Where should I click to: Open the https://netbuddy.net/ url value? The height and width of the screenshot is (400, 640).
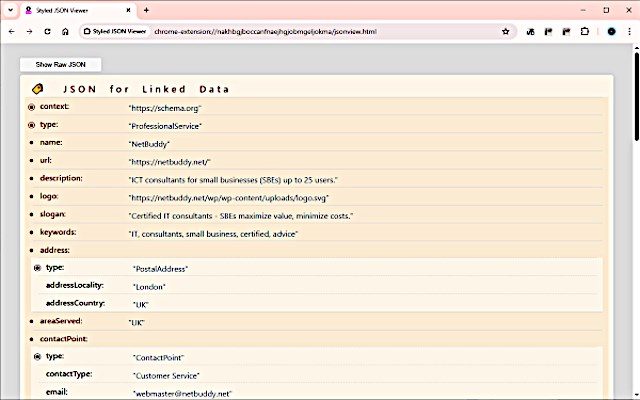[x=169, y=162]
